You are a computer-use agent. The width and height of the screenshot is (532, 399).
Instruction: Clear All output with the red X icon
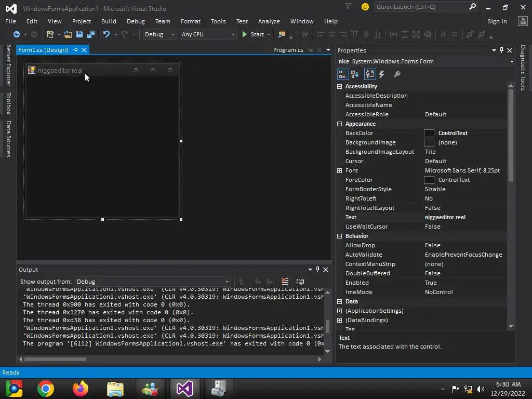pos(285,281)
